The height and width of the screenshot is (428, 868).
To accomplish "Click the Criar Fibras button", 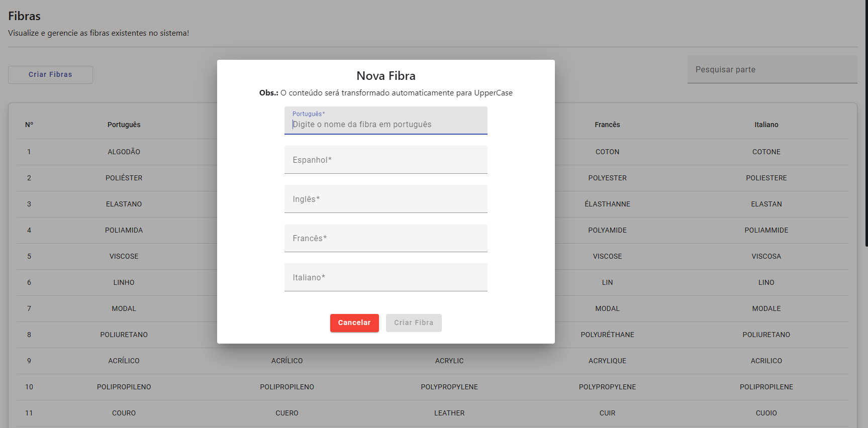I will point(50,74).
